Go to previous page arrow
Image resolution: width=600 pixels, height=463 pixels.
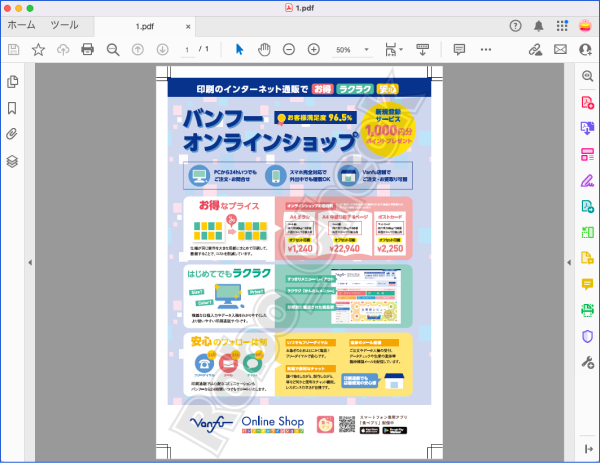[138, 49]
